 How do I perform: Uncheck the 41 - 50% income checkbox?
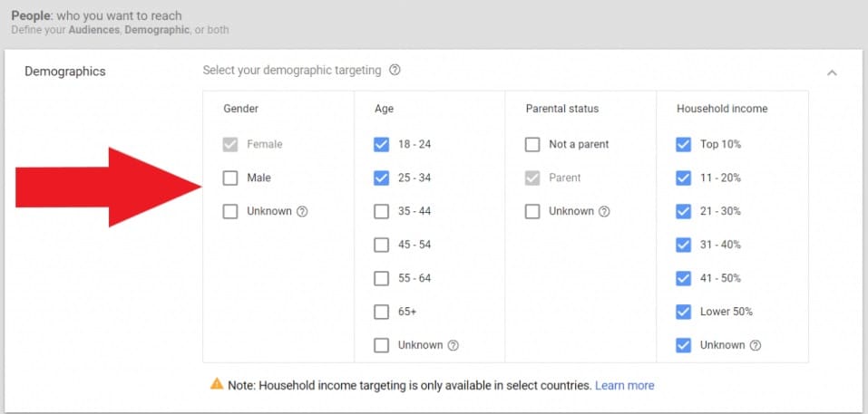pos(684,278)
